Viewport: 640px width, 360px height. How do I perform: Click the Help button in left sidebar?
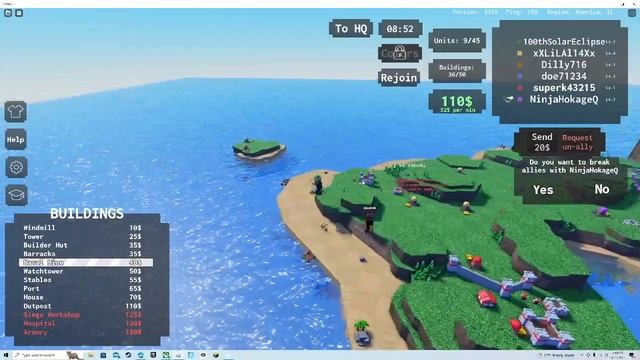(16, 139)
